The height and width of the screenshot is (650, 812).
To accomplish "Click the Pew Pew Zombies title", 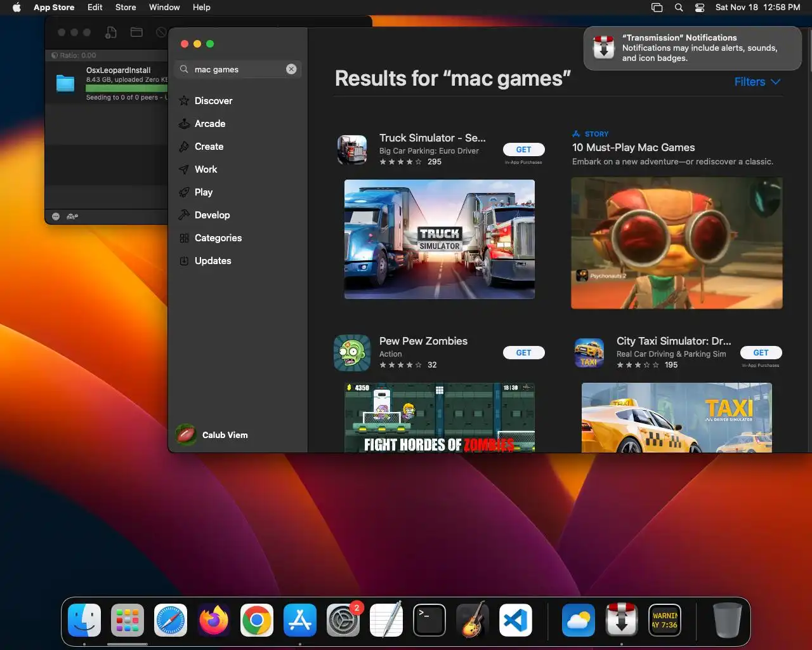I will click(423, 341).
